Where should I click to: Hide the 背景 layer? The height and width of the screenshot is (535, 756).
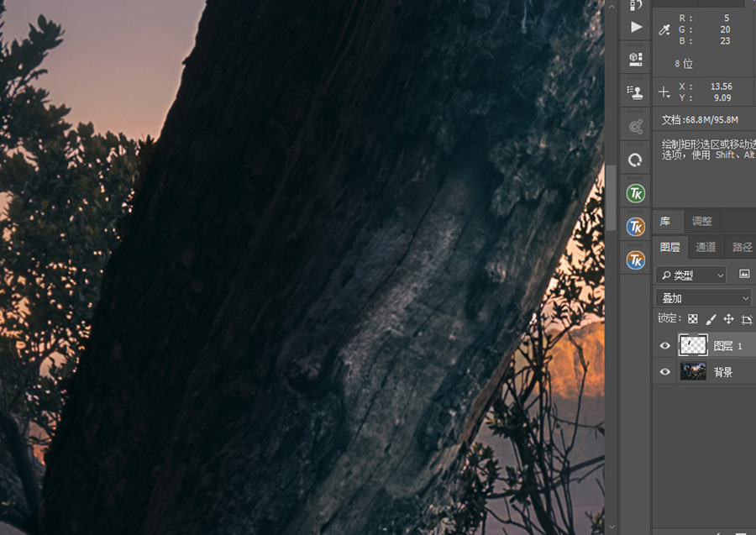click(665, 371)
